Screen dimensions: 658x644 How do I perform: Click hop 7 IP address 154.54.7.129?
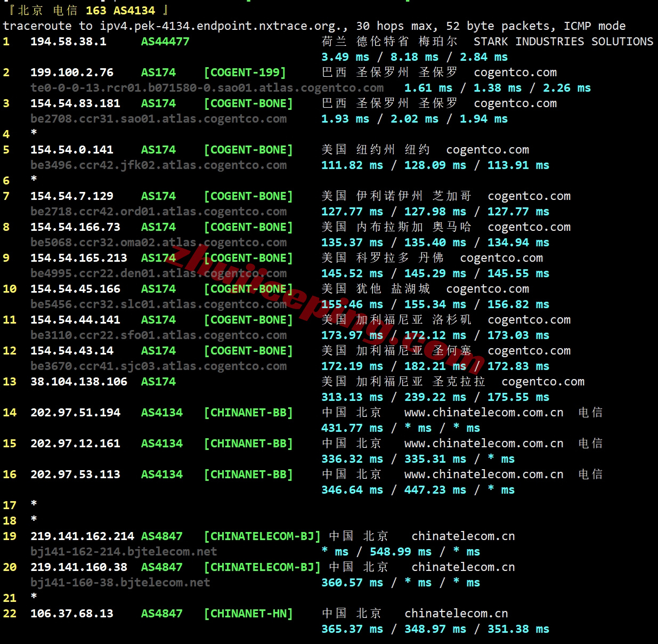click(72, 196)
